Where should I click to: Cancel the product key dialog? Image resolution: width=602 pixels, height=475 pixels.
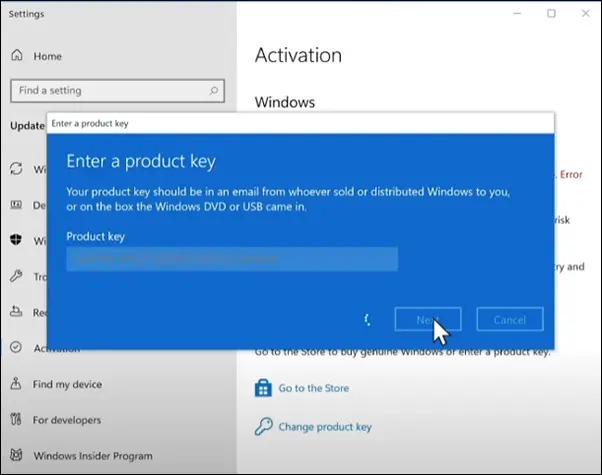pos(510,319)
